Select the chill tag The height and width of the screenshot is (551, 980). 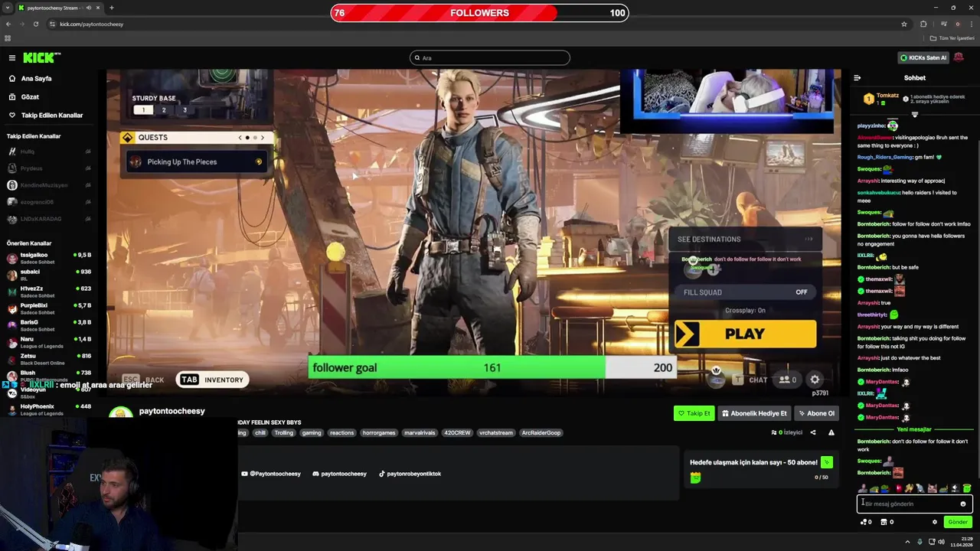coord(260,432)
